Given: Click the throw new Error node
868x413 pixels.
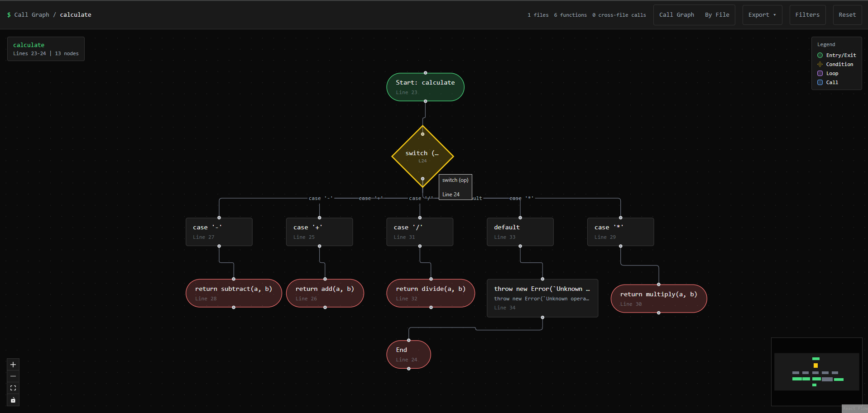Looking at the screenshot, I should (542, 298).
